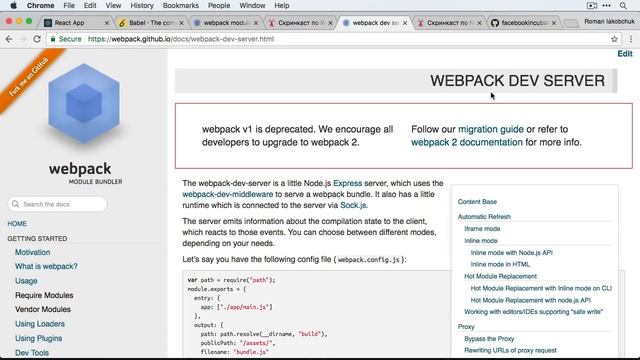Click the Fork me on GitHub ribbon
This screenshot has height=360, width=640.
coord(29,77)
